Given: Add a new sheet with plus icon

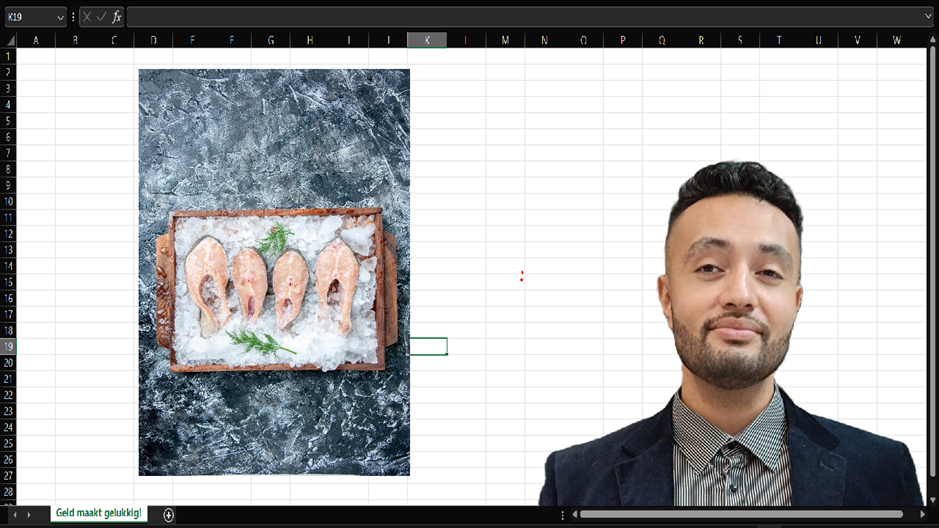Looking at the screenshot, I should (x=168, y=515).
